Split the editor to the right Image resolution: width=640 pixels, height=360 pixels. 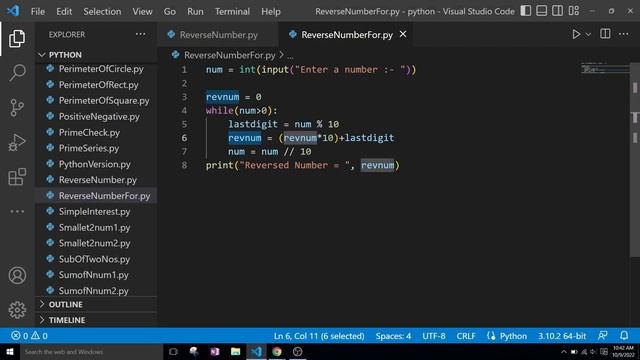pyautogui.click(x=605, y=34)
